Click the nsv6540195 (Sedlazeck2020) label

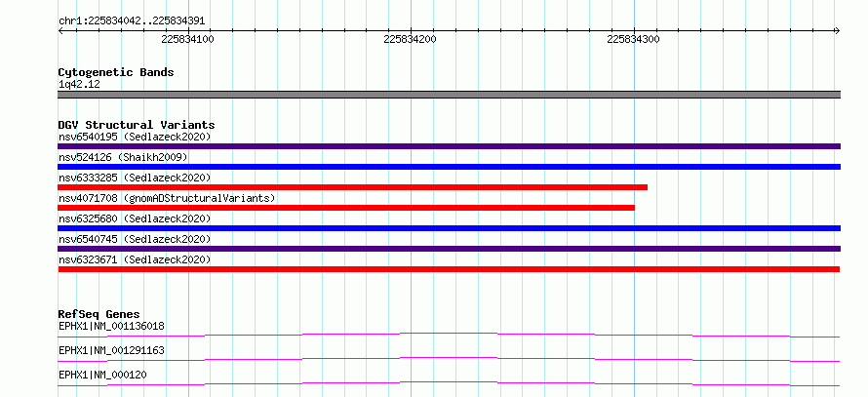(135, 137)
